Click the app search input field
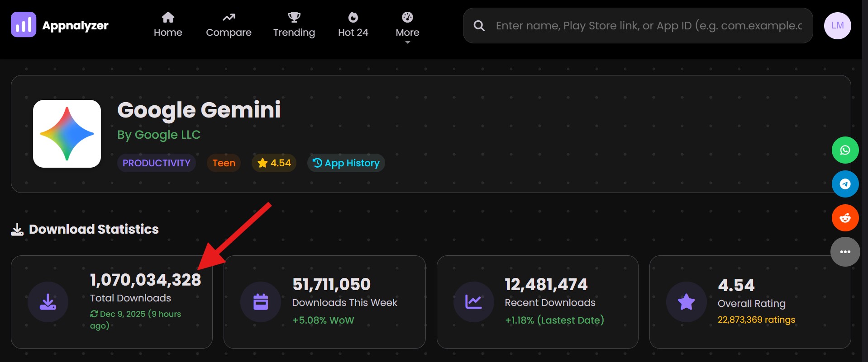The height and width of the screenshot is (362, 868). (x=634, y=25)
